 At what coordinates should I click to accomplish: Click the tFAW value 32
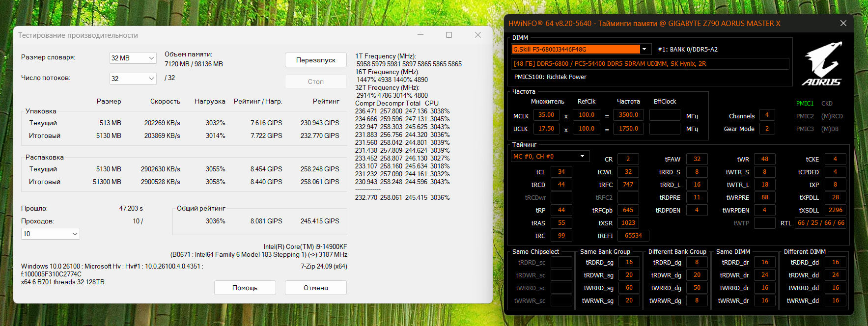tap(697, 159)
